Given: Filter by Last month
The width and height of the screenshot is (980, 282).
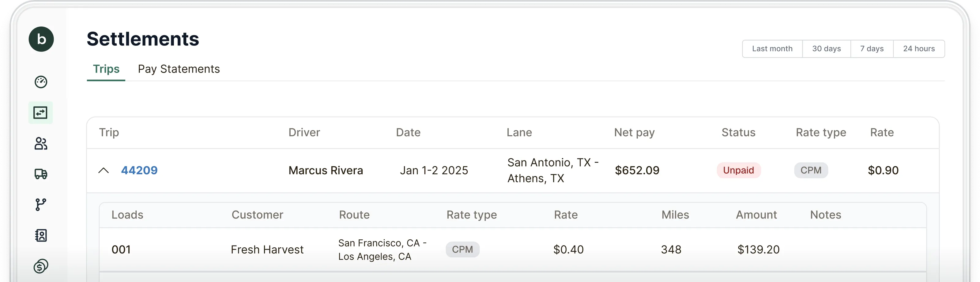Looking at the screenshot, I should pos(772,49).
